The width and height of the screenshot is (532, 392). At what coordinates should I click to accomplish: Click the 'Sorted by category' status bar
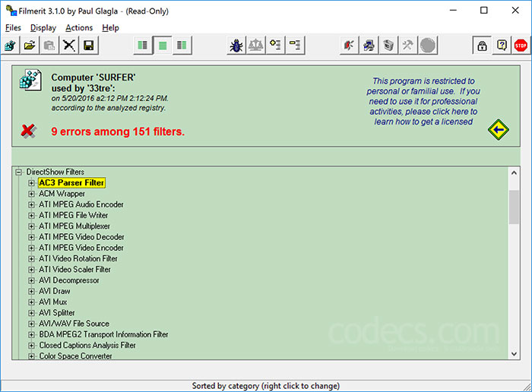pyautogui.click(x=266, y=386)
